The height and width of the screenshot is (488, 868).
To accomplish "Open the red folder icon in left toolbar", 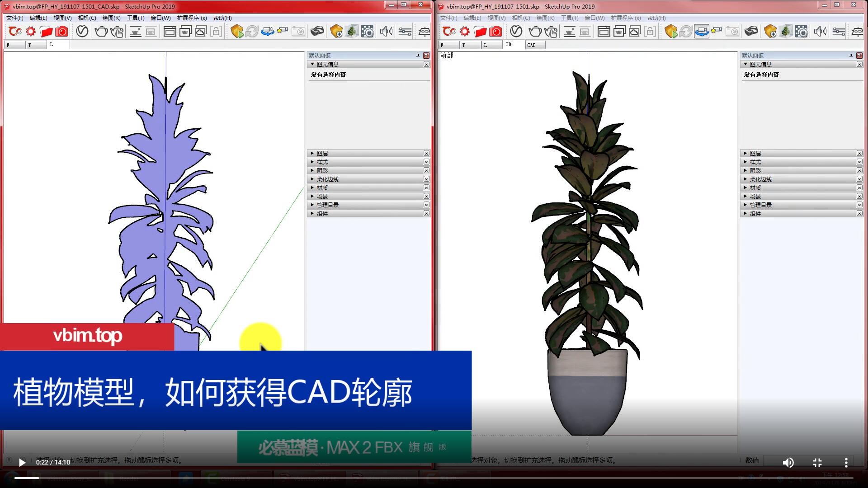I will point(46,31).
